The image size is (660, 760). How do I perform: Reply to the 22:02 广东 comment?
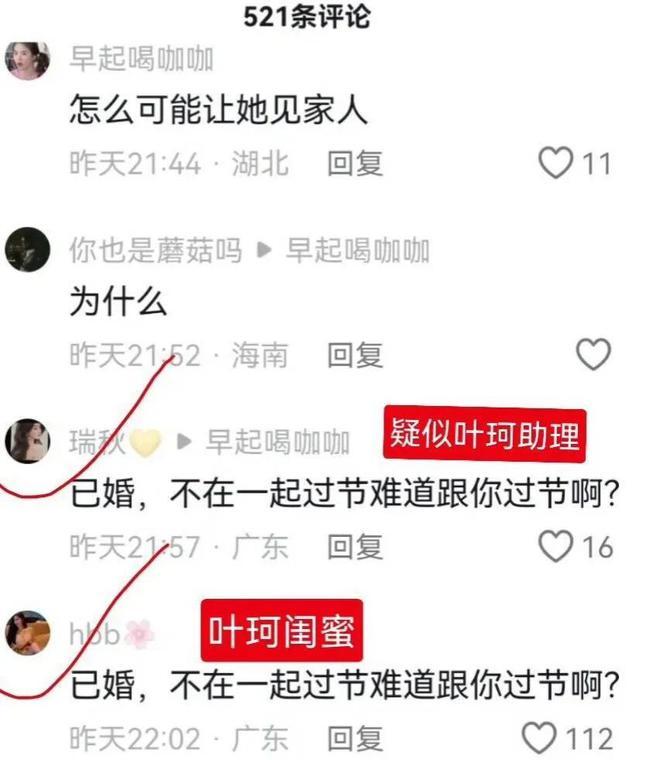coord(355,738)
